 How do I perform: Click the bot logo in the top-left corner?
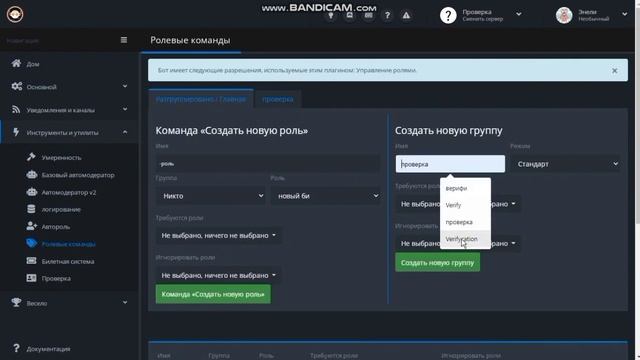tap(15, 14)
